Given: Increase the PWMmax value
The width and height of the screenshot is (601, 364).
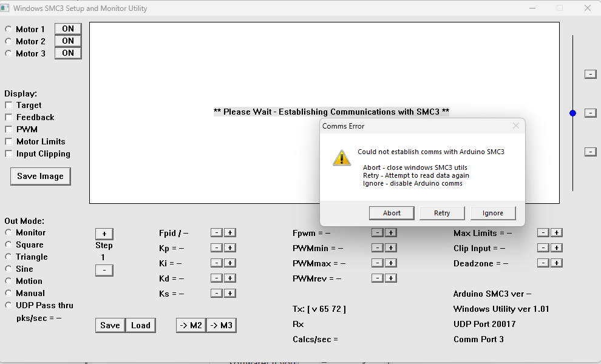Looking at the screenshot, I should 391,263.
